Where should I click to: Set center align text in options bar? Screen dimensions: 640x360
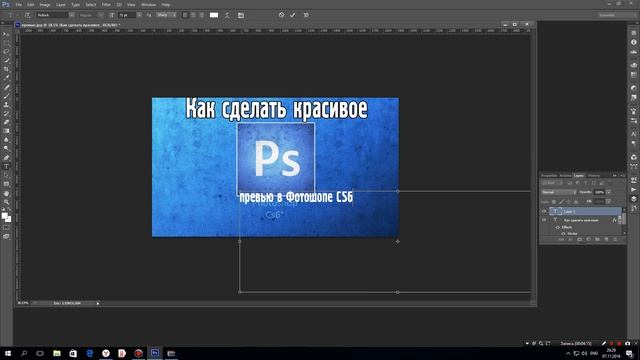click(x=193, y=15)
